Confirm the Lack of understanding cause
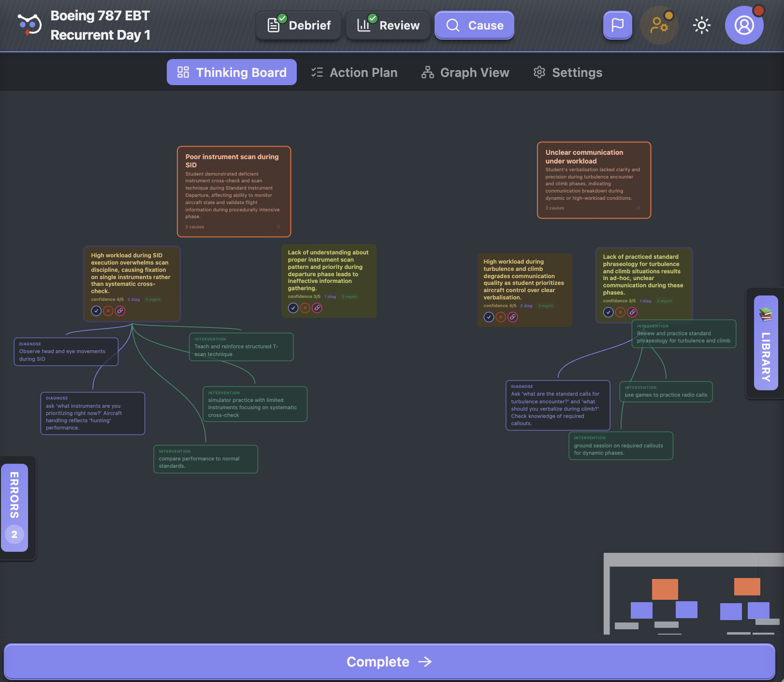The width and height of the screenshot is (784, 682). click(x=293, y=308)
